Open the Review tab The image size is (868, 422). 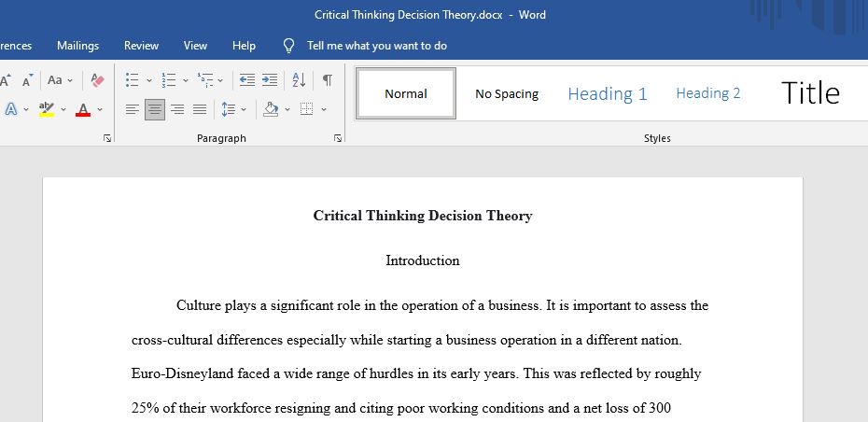point(141,46)
